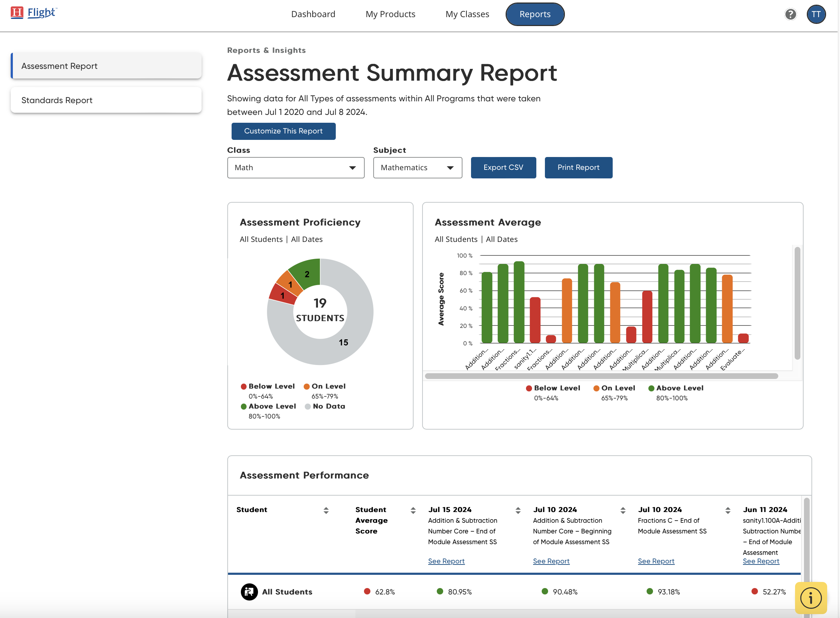Open the Class dropdown showing Math
This screenshot has width=840, height=618.
(x=295, y=168)
